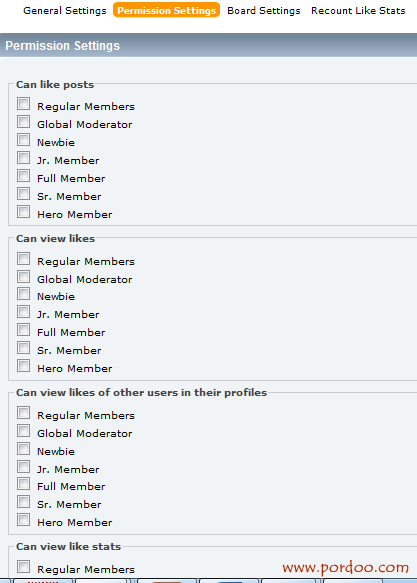The width and height of the screenshot is (417, 583).
Task: Enable Newbie for viewing profile likes
Action: point(23,448)
